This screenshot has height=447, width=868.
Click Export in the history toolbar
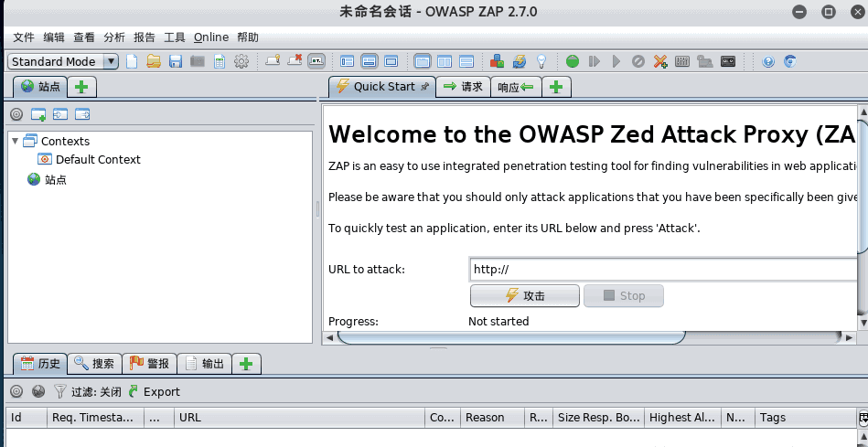(x=155, y=391)
